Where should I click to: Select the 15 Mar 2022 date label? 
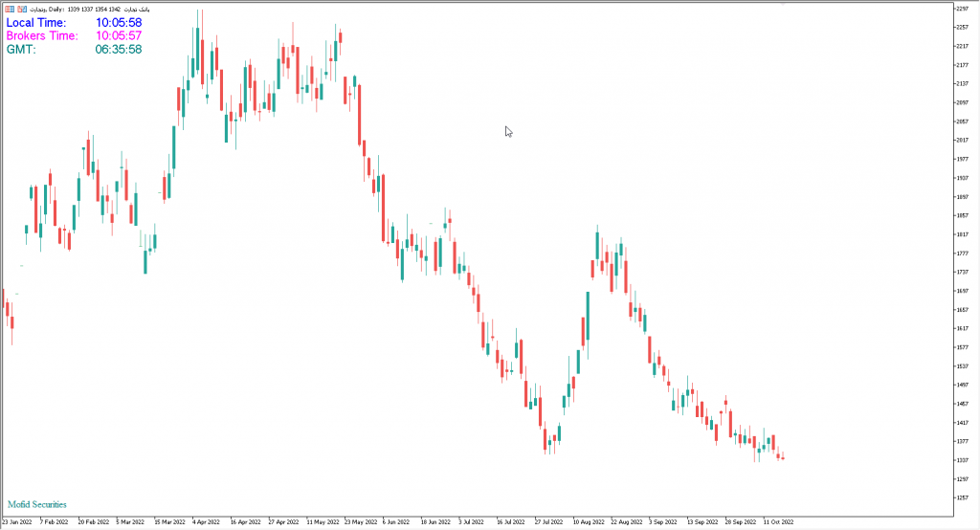pos(169,522)
